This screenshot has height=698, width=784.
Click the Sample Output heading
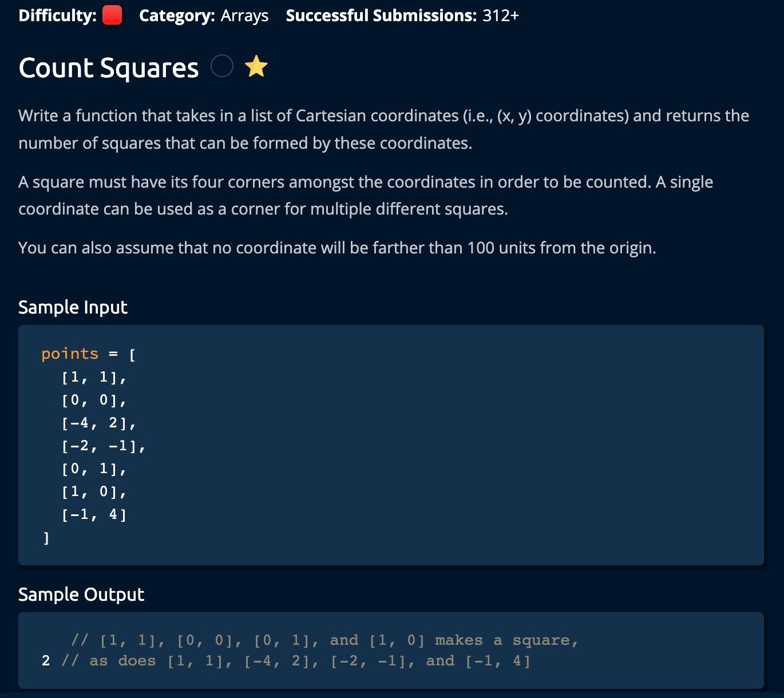click(81, 594)
